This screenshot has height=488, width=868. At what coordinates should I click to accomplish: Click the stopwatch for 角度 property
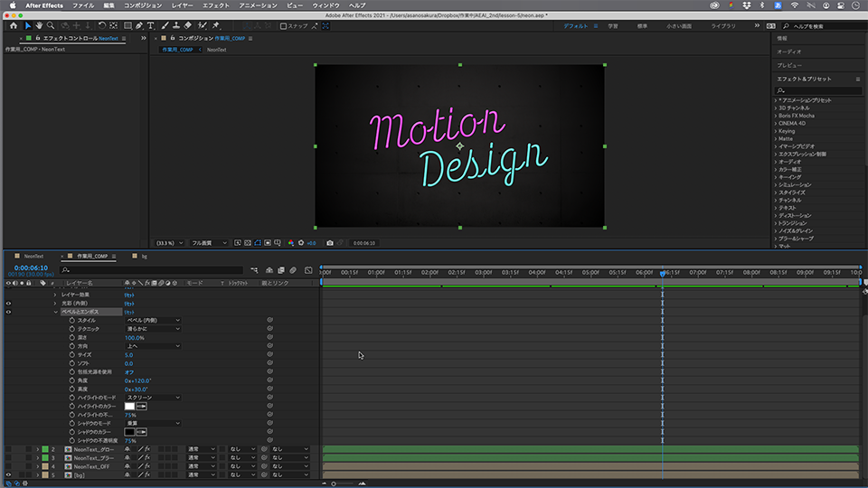tap(72, 380)
